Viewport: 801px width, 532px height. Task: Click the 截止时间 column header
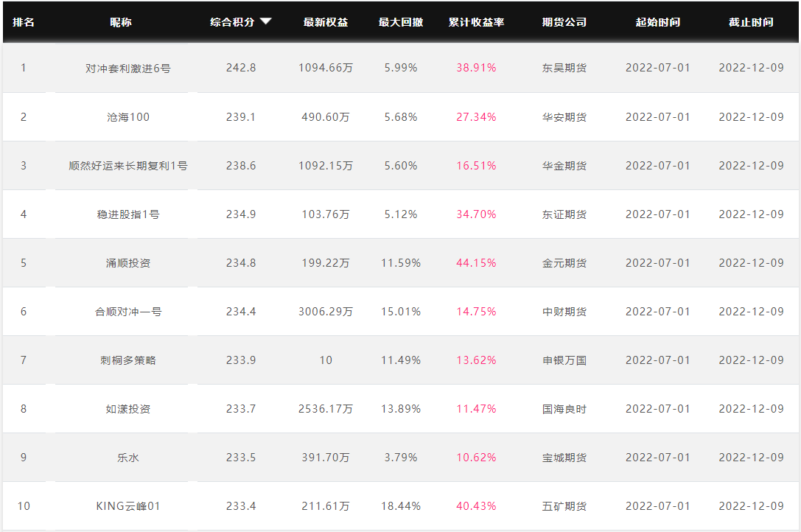tap(752, 22)
